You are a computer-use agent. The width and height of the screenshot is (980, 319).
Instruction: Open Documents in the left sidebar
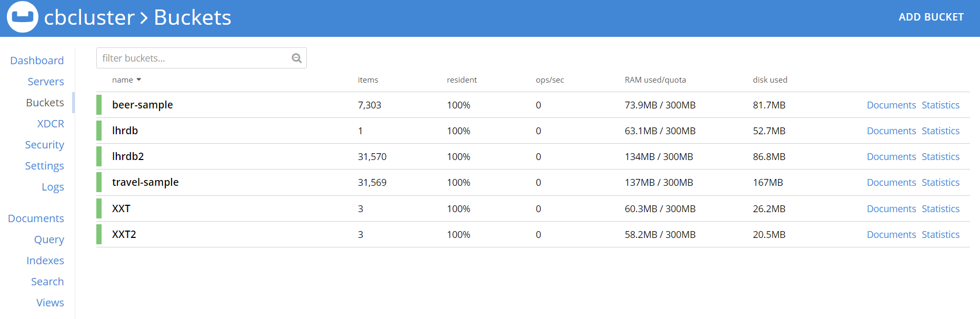(x=36, y=218)
